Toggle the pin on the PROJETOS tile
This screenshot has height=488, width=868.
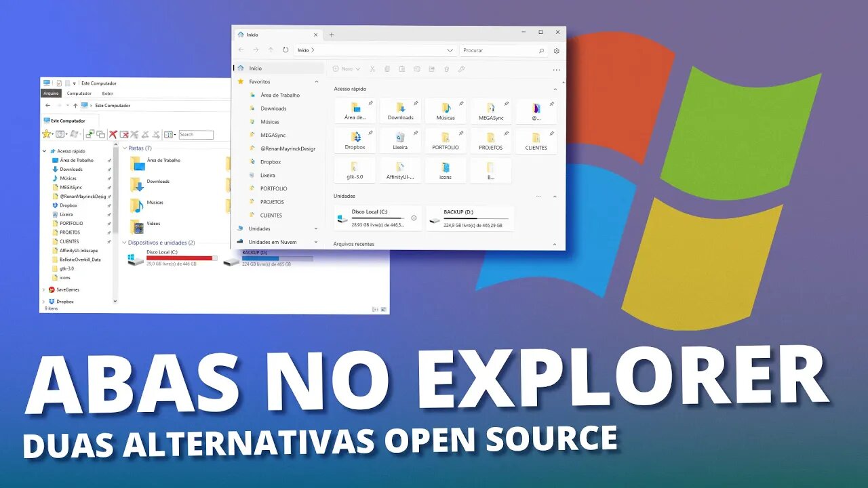(x=507, y=134)
